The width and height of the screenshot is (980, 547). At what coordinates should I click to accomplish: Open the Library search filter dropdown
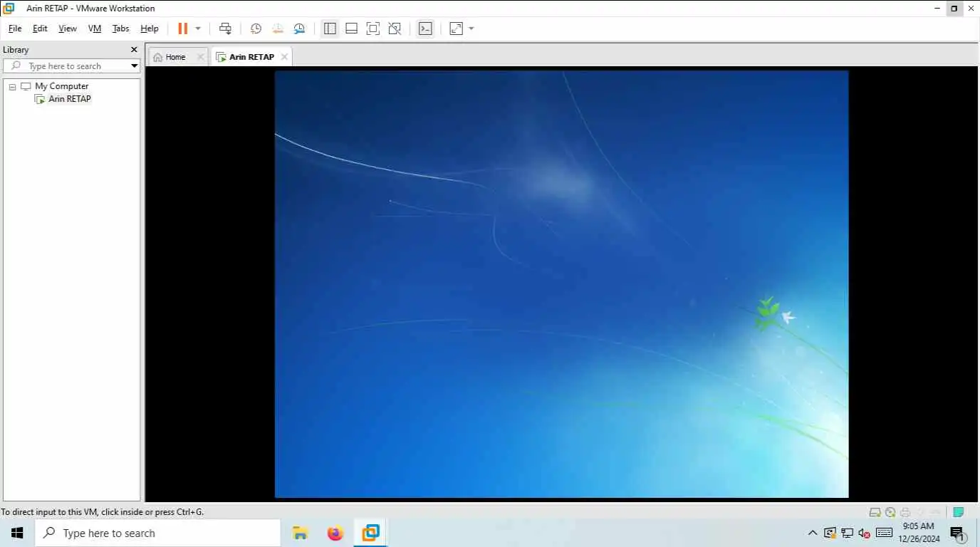(x=134, y=66)
